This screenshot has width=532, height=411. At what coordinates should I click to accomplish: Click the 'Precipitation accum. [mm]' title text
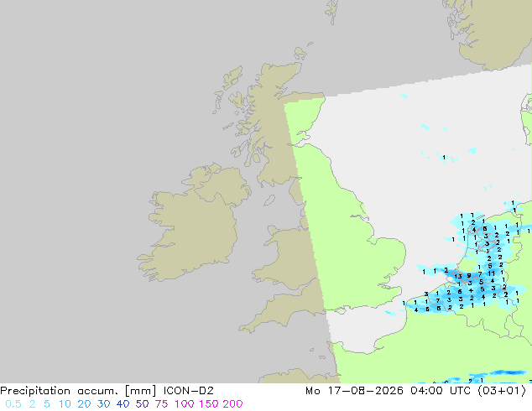(x=78, y=391)
